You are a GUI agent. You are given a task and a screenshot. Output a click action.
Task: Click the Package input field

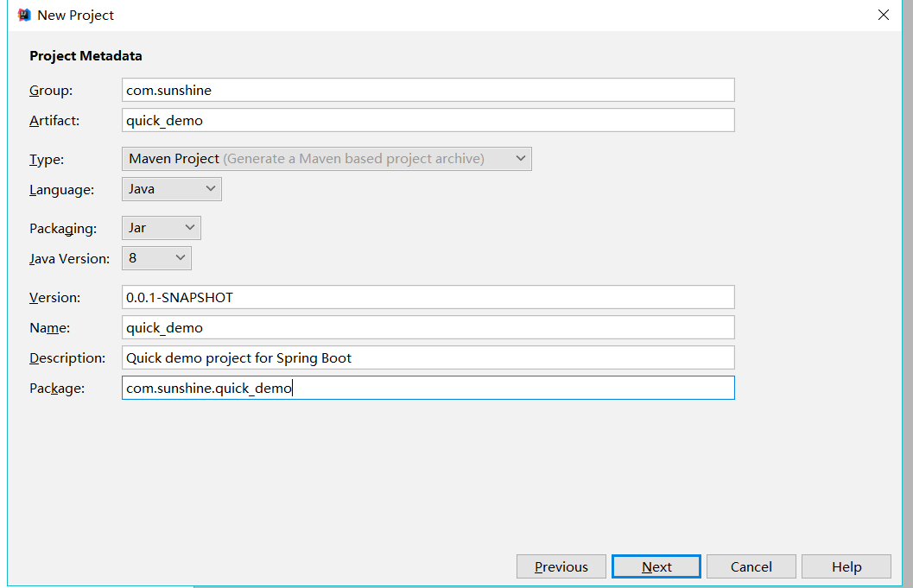click(x=428, y=388)
